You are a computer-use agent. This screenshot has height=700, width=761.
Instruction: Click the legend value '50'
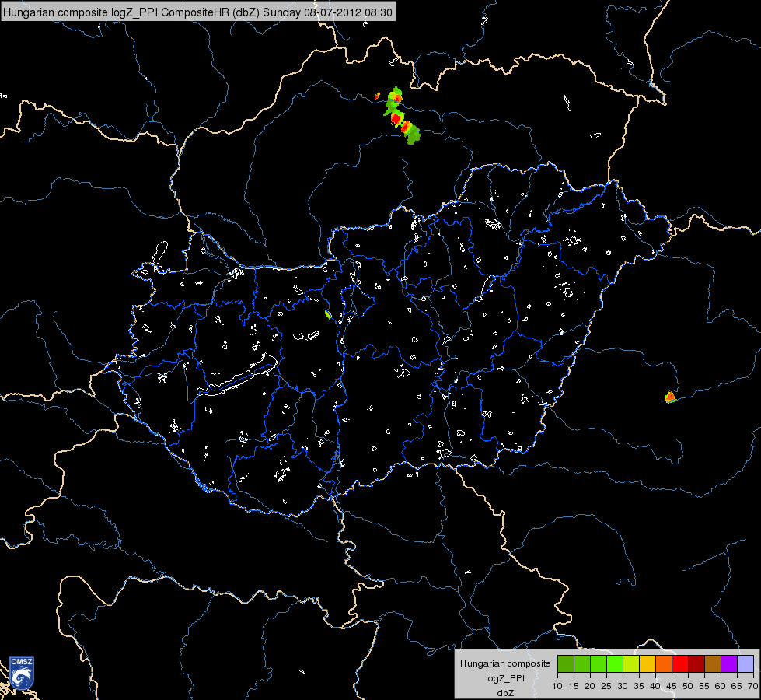[x=688, y=686]
